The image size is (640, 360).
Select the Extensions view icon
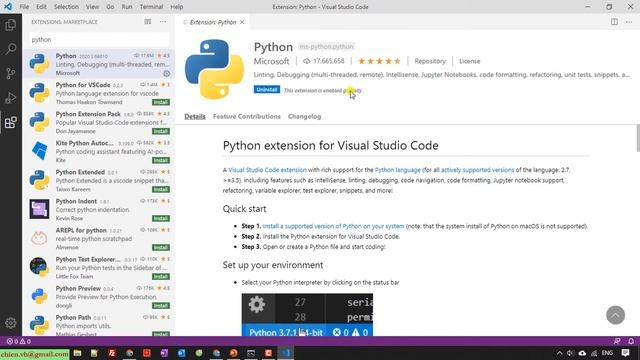coord(11,122)
